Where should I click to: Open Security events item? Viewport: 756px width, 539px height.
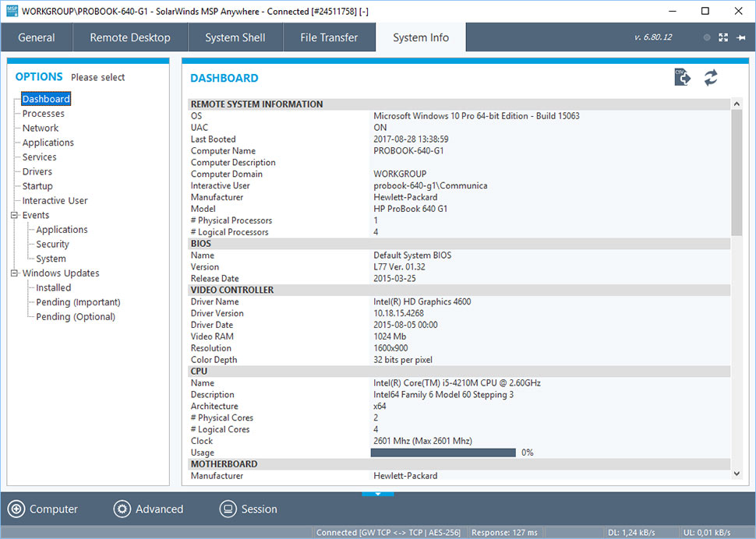(52, 244)
